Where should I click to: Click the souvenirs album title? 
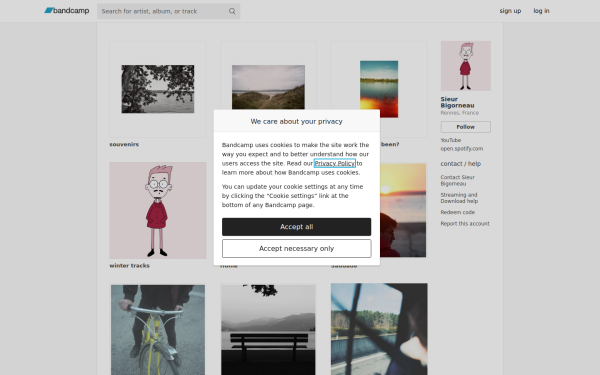tap(124, 144)
